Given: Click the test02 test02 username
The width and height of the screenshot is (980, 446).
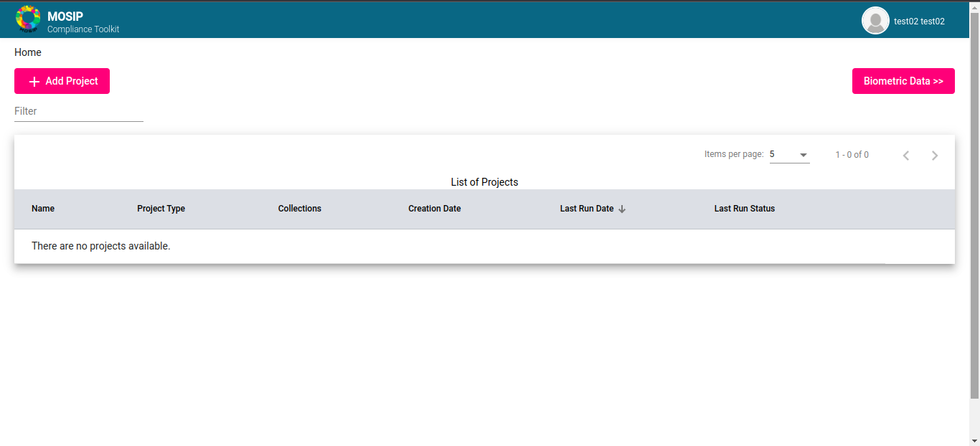Looking at the screenshot, I should (x=919, y=22).
